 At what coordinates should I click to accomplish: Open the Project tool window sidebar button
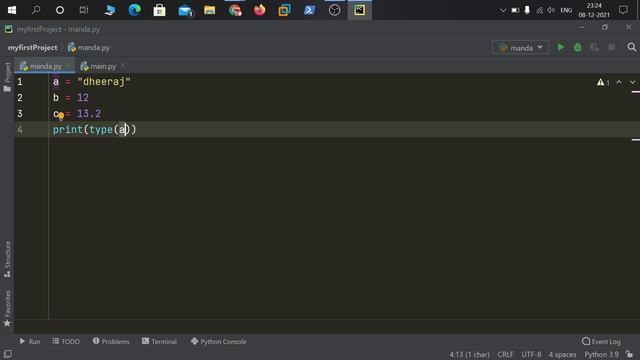pos(7,77)
